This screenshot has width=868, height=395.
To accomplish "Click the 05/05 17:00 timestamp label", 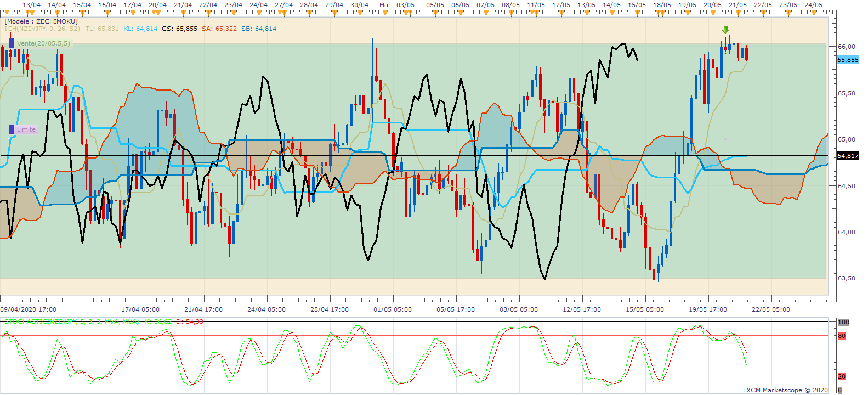I will pos(456,309).
